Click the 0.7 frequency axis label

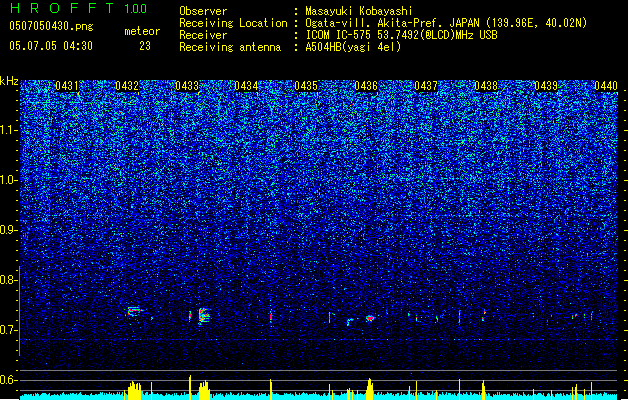9,330
